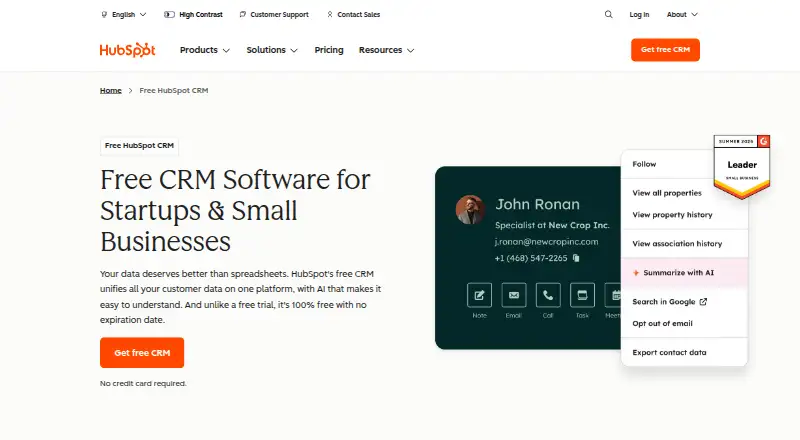Open the Pricing page

click(x=329, y=50)
